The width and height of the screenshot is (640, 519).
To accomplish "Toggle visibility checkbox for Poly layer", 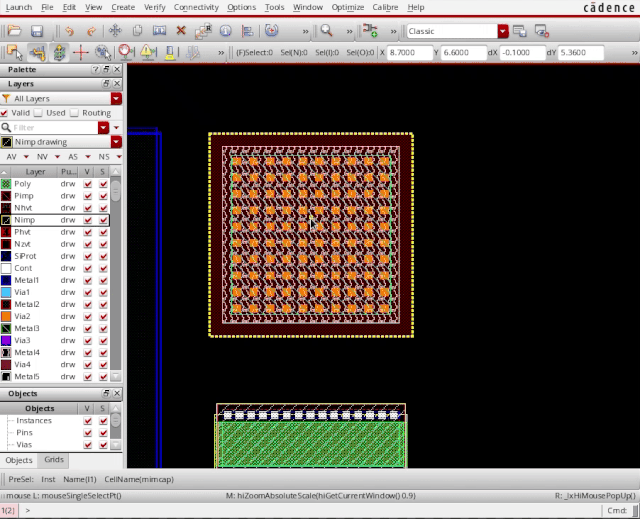I will pos(87,184).
